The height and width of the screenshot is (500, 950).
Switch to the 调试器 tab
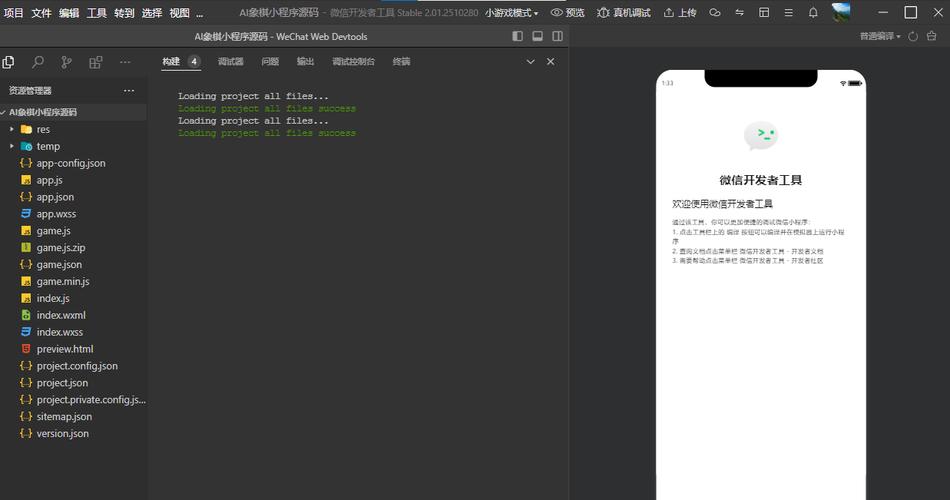point(231,62)
